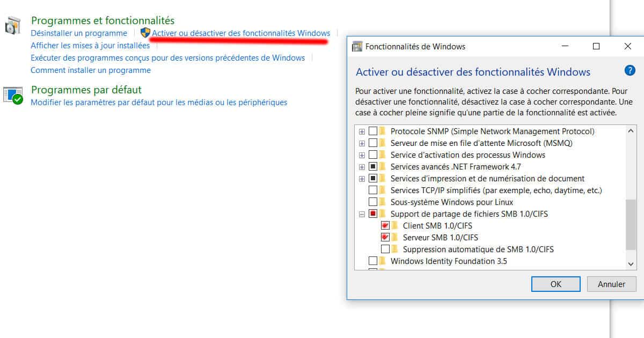The height and width of the screenshot is (338, 644).
Task: Check Suppression automatique de SMB 1.0/CIFS
Action: (385, 249)
